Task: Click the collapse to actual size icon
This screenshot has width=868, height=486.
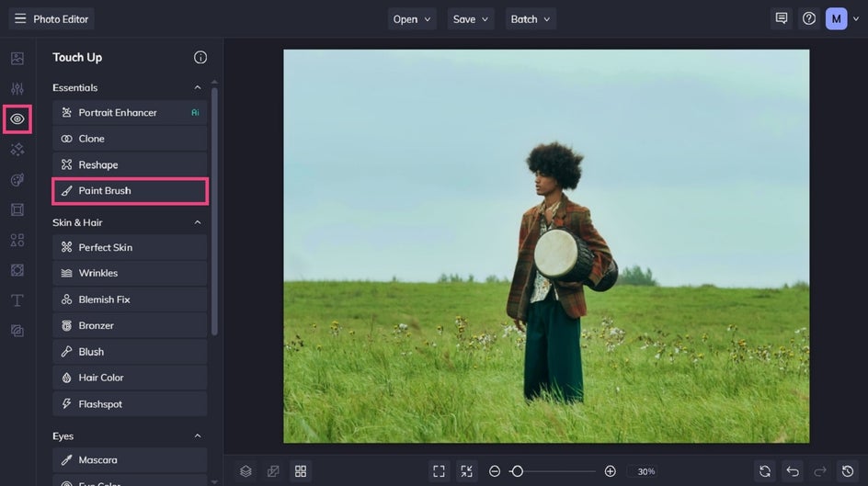Action: pyautogui.click(x=467, y=471)
